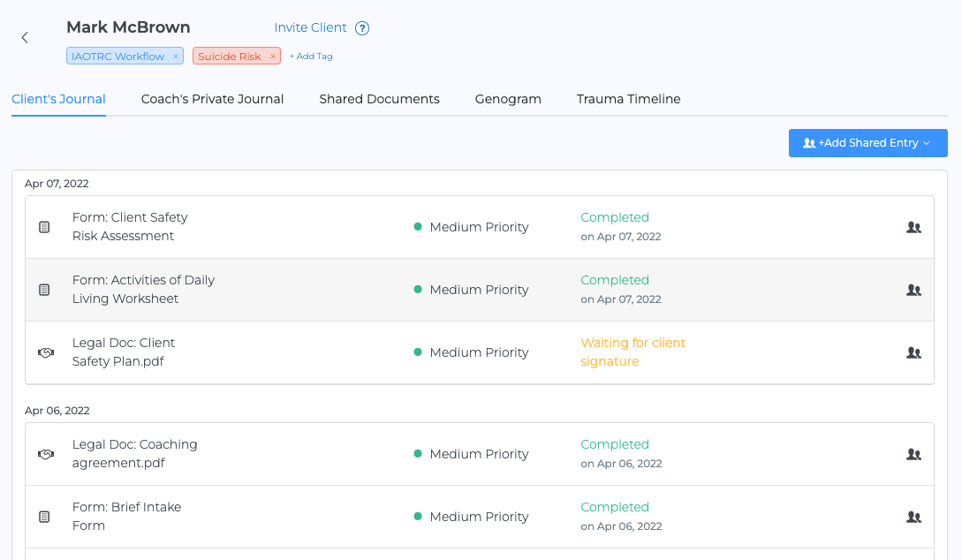Click the Mark McBrown client name
The height and width of the screenshot is (560, 962).
(x=128, y=27)
